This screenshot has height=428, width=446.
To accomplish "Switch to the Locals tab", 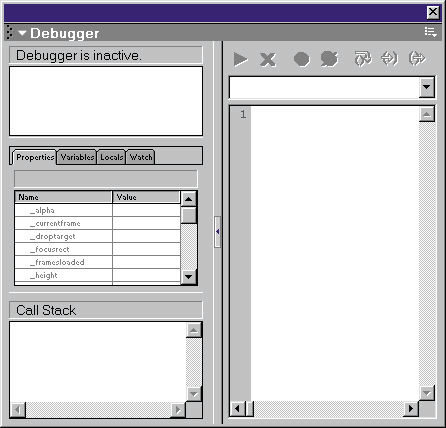I will (x=111, y=157).
